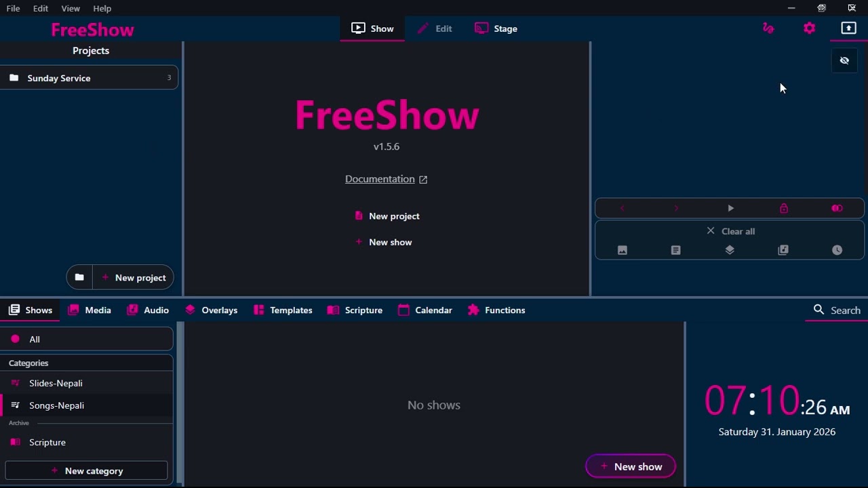The height and width of the screenshot is (488, 868).
Task: Toggle the transition icon in preview controls
Action: coord(837,208)
